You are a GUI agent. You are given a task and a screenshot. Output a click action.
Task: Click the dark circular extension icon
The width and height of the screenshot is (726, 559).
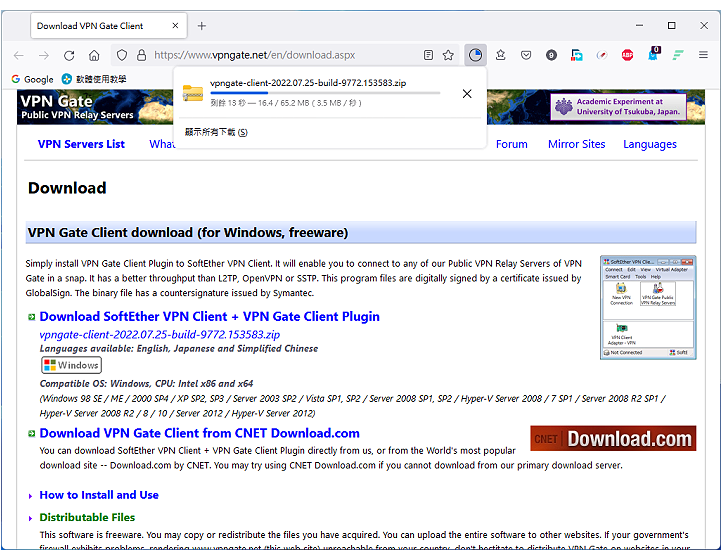(x=551, y=55)
